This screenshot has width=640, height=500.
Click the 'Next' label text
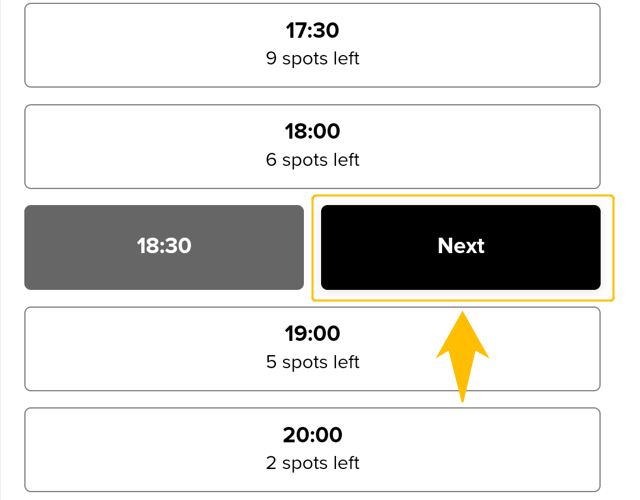coord(461,246)
